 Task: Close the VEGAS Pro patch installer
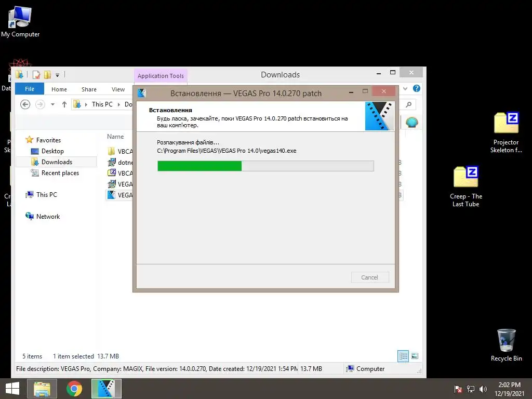(x=384, y=91)
